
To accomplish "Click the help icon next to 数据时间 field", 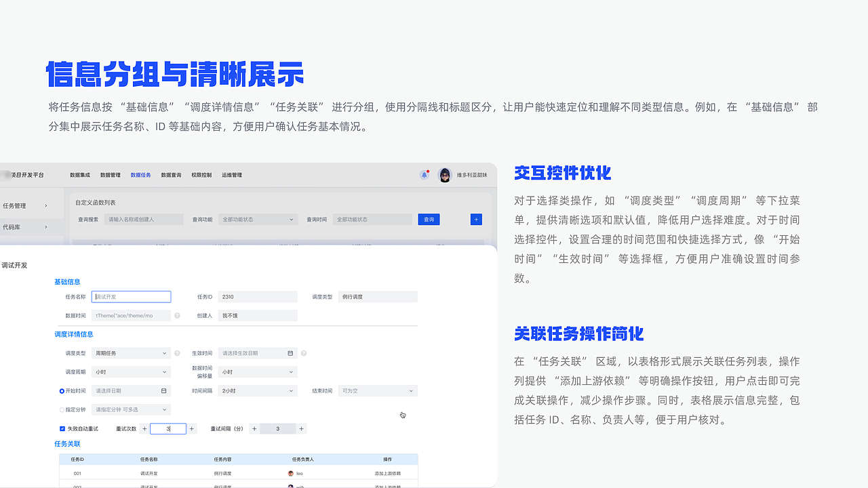I will pyautogui.click(x=177, y=315).
